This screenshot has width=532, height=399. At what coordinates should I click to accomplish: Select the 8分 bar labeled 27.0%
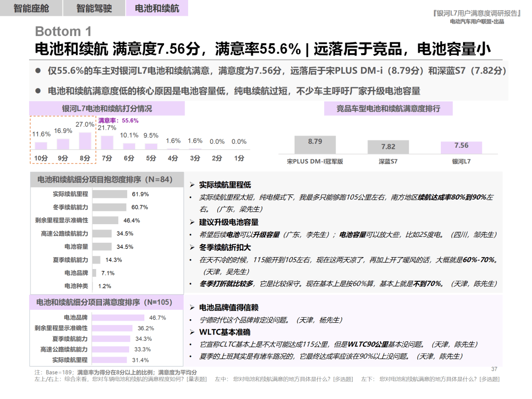point(85,141)
